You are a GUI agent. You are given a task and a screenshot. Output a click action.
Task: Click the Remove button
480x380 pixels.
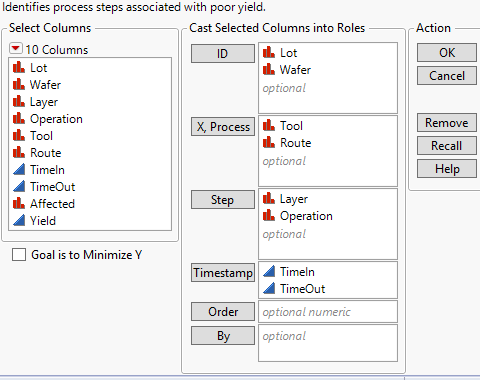click(447, 123)
